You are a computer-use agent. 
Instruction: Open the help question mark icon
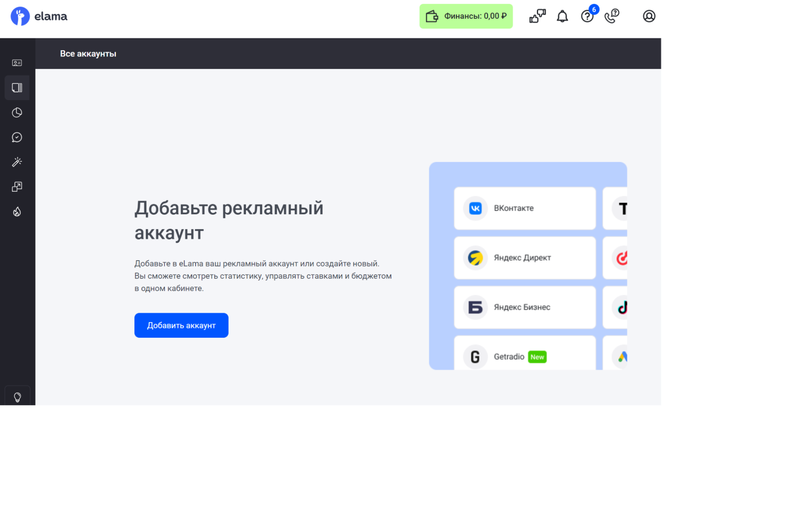pos(587,16)
